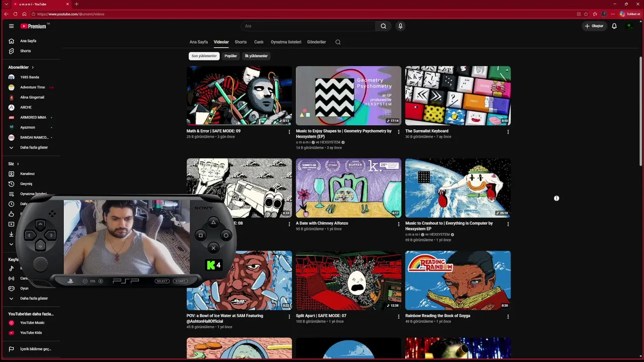Select the Popüler filter chip
This screenshot has width=644, height=362.
pyautogui.click(x=230, y=56)
